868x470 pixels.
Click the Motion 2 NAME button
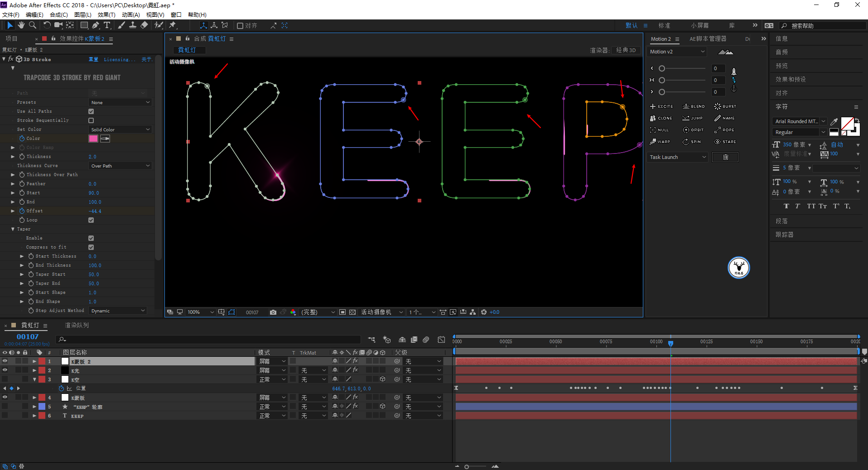pyautogui.click(x=724, y=118)
